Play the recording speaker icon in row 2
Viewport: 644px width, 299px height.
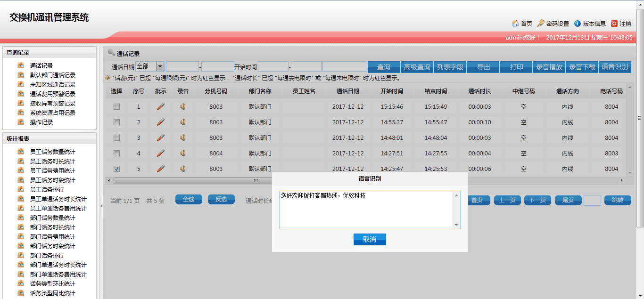[183, 122]
